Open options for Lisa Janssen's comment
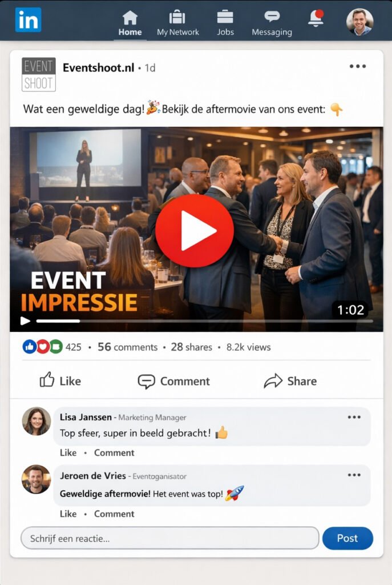The height and width of the screenshot is (585, 392). point(354,417)
